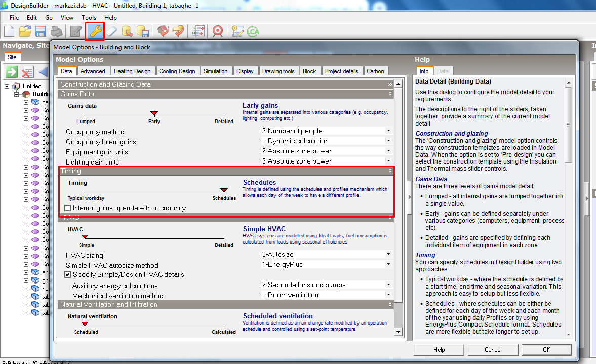The height and width of the screenshot is (364, 596).
Task: Click the Gains data slider handle
Action: 154,113
